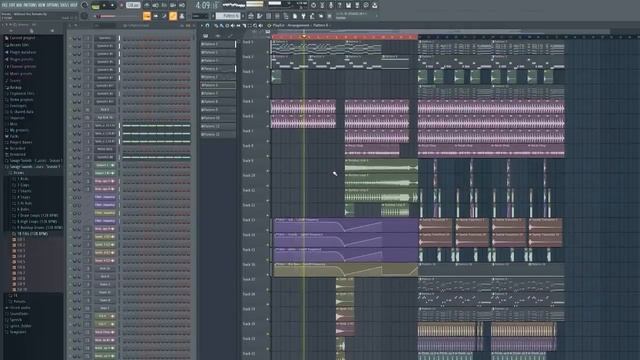The width and height of the screenshot is (640, 360).
Task: Click the playback speaker tool in playlist toolbar
Action: pos(261,25)
